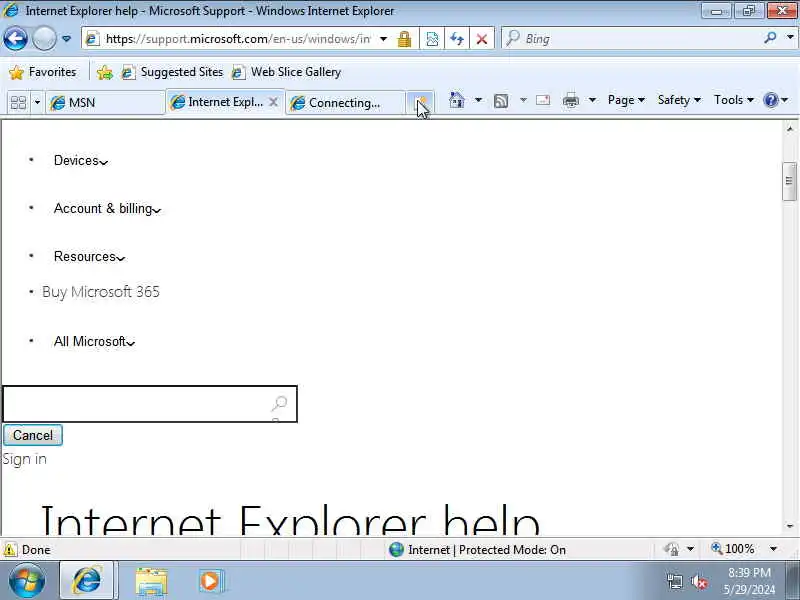
Task: Open the zoom level dropdown arrow
Action: [773, 549]
